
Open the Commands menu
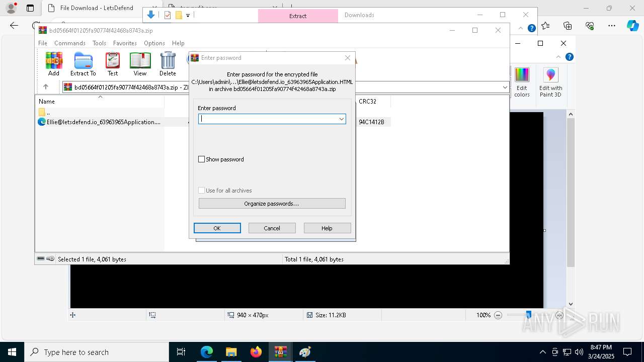(70, 43)
